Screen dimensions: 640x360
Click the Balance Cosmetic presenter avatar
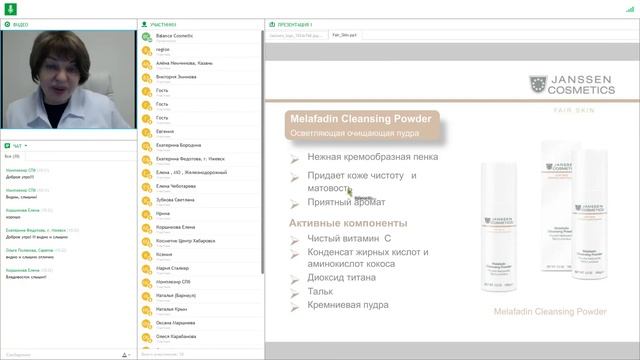tap(147, 37)
